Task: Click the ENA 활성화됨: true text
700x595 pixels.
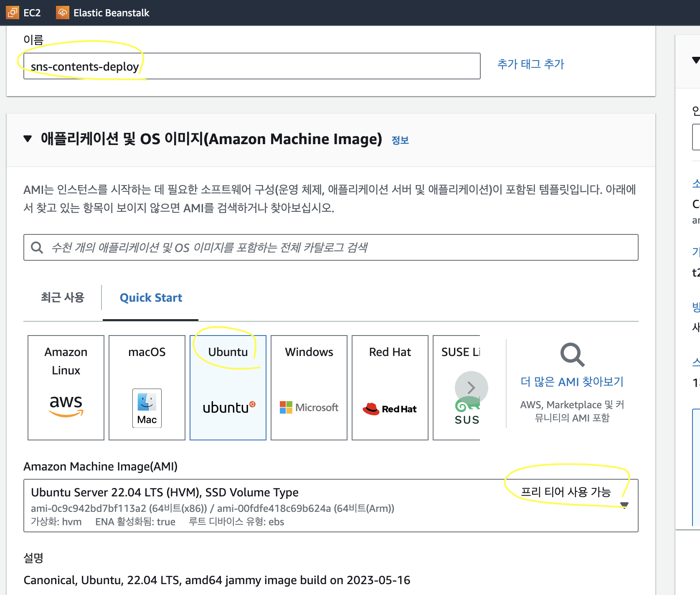Action: 135,521
